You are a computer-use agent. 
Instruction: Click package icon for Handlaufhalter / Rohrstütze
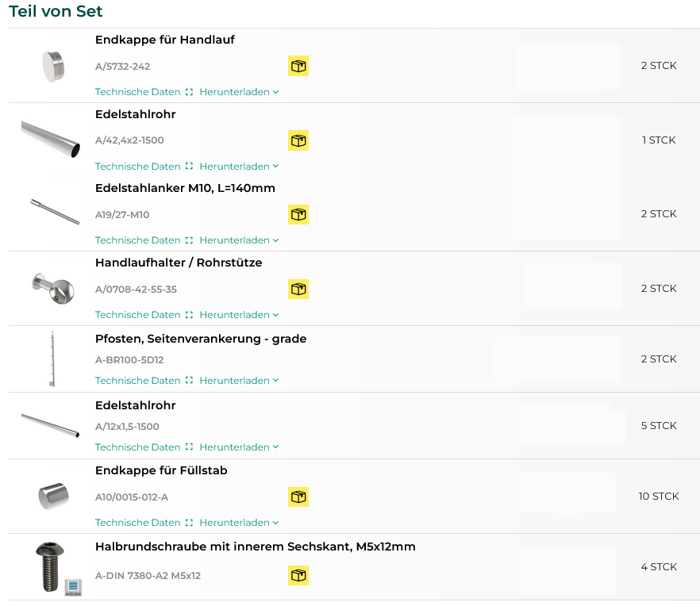(298, 290)
